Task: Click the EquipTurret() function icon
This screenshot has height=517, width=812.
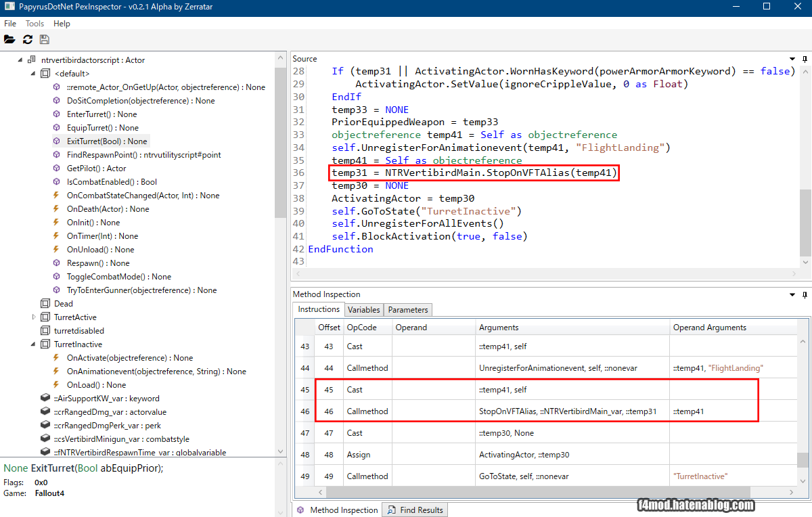Action: (x=58, y=128)
